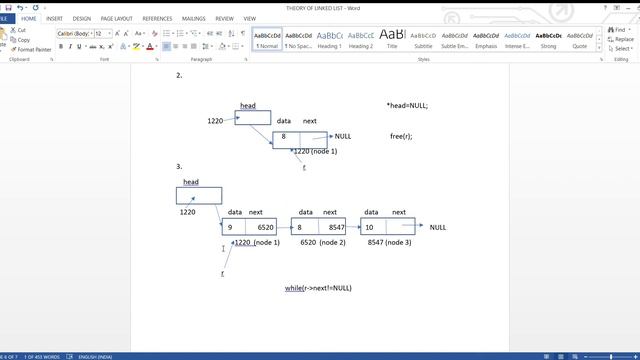Toggle underline formatting

pyautogui.click(x=79, y=47)
